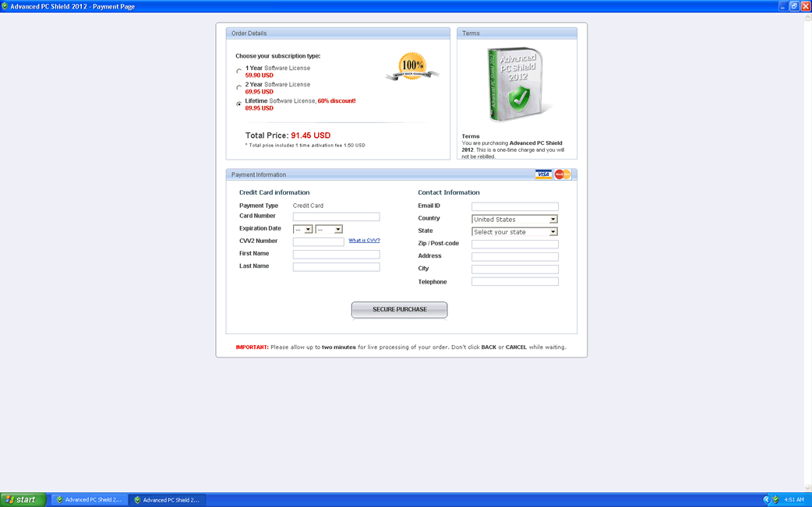
Task: Open the Windows Start menu
Action: (22, 500)
